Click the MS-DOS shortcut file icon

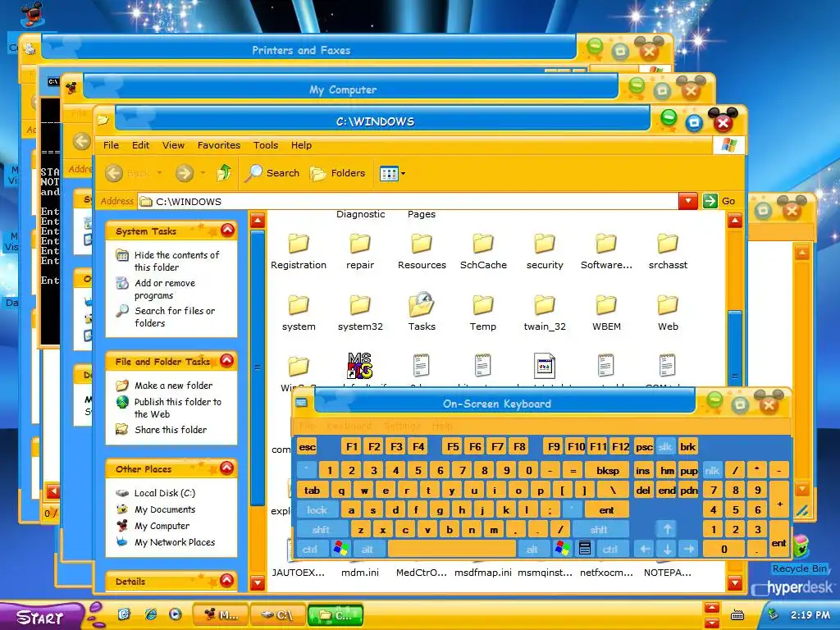(x=360, y=365)
